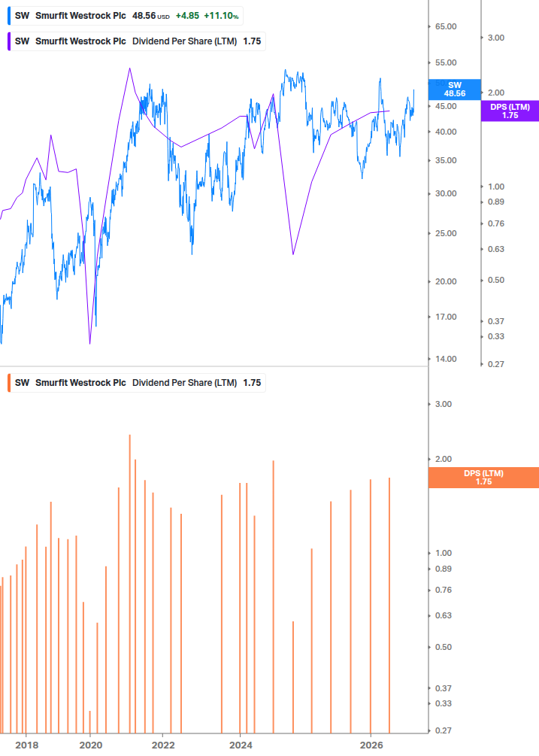Click the 30.00 price axis label
This screenshot has width=539, height=756.
point(446,193)
